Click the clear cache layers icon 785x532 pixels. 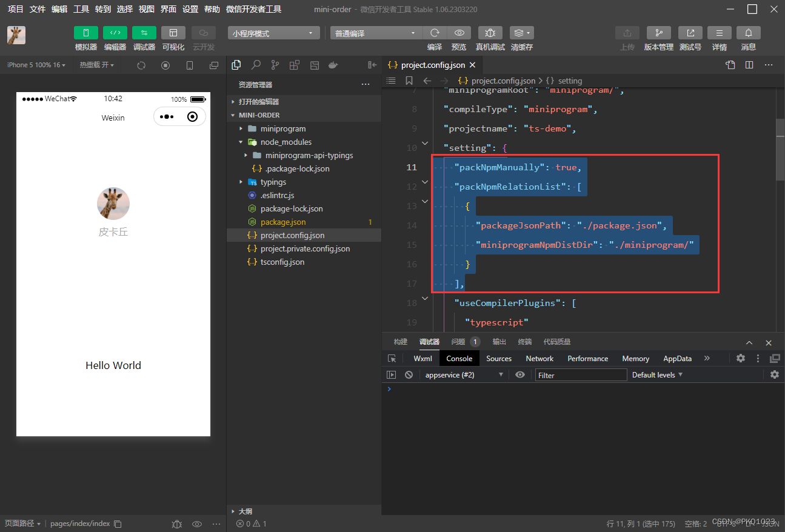521,33
